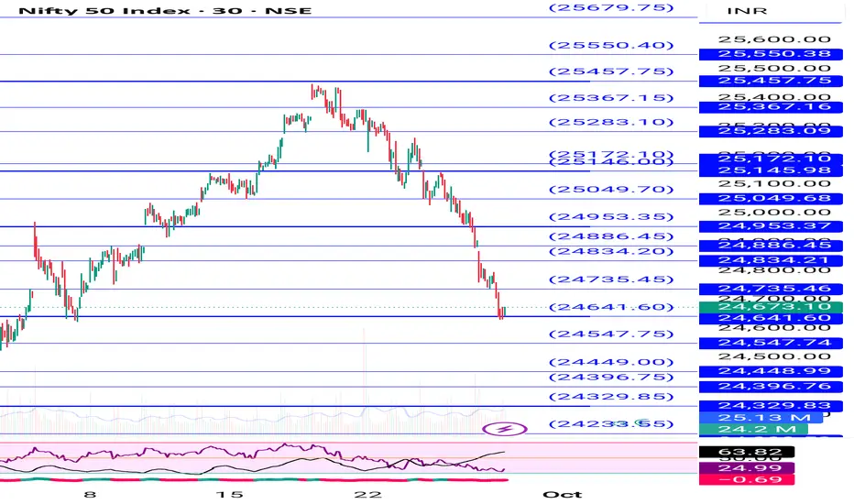Select the blue axis tag 25,049.68
The width and height of the screenshot is (854, 504).
click(770, 198)
